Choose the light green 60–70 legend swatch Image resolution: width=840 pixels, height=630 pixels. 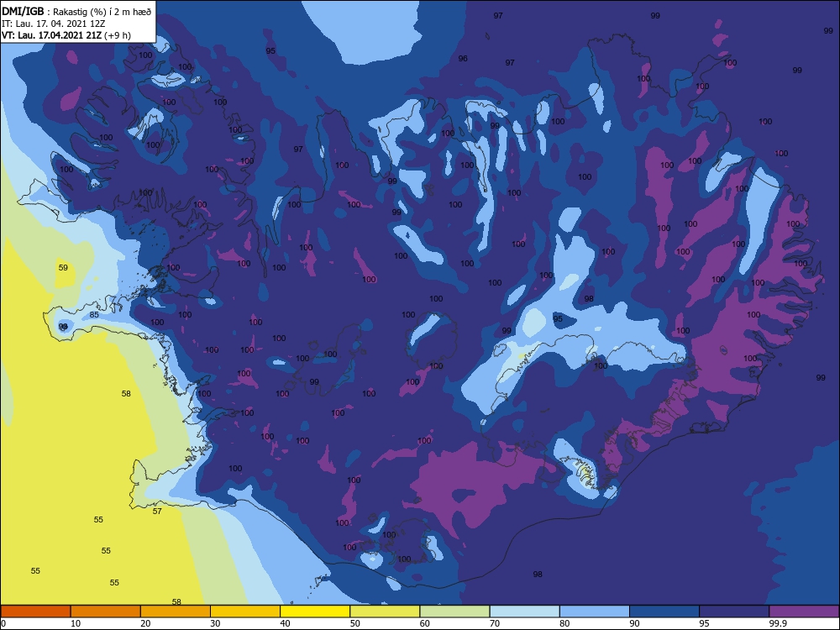pos(454,612)
